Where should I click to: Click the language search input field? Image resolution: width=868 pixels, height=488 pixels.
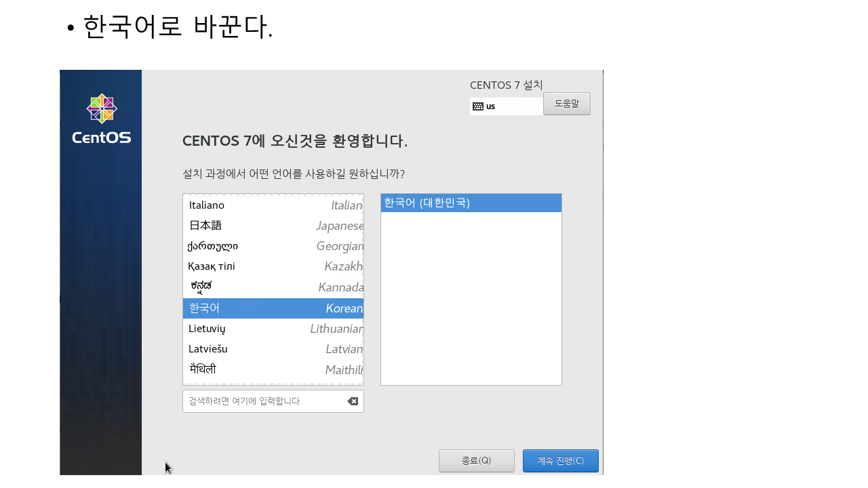tap(264, 401)
